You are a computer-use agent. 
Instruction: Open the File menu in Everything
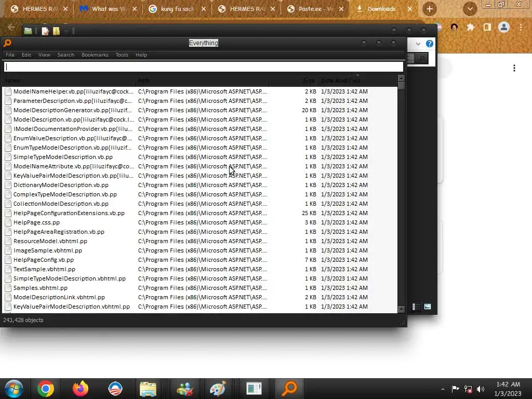(10, 55)
